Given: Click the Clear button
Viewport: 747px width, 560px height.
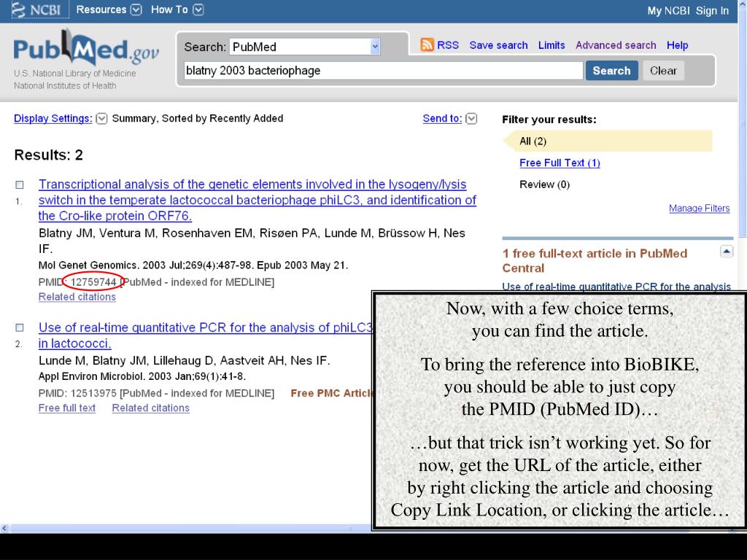Looking at the screenshot, I should 663,71.
